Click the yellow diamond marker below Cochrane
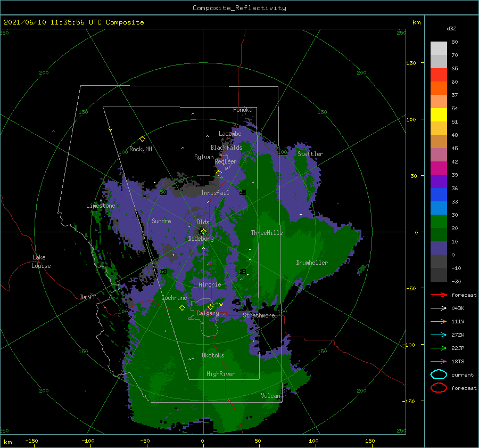Screen dimensions: 479x448 tap(182, 307)
